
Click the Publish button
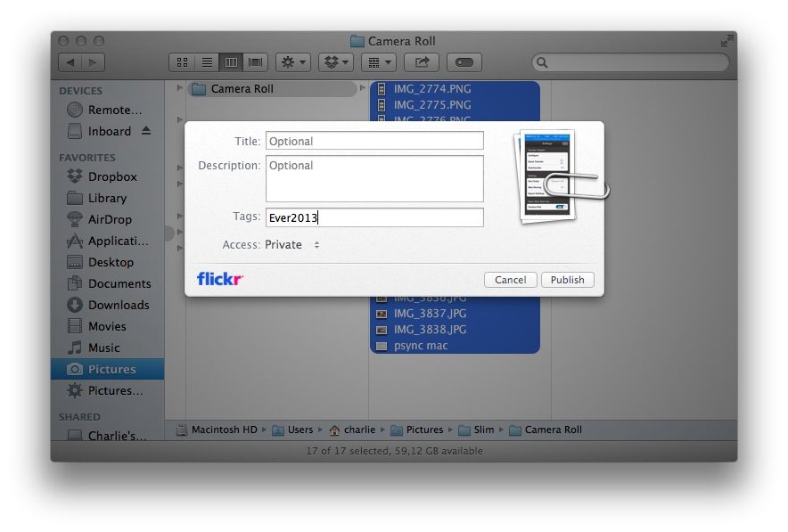(567, 280)
